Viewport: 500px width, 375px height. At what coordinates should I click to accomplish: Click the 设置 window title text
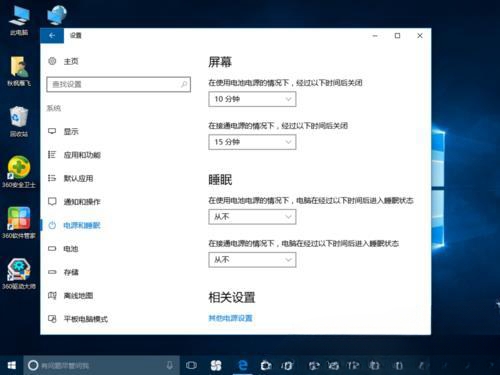click(x=76, y=36)
